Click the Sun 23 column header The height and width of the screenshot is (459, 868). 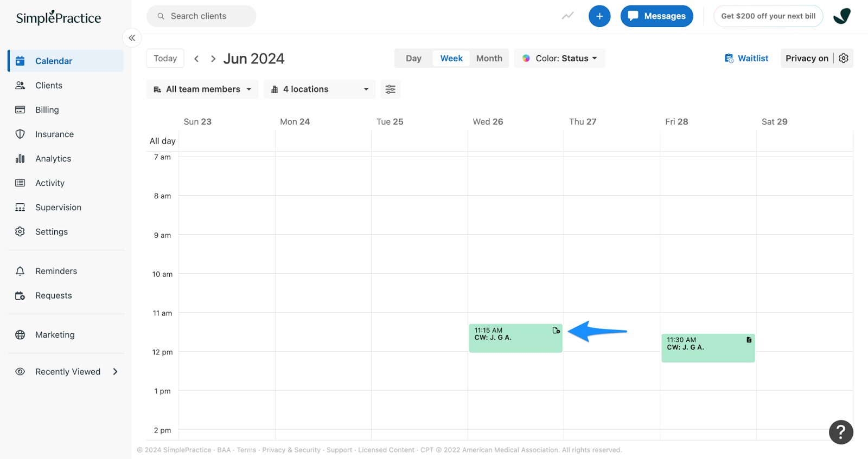tap(197, 121)
